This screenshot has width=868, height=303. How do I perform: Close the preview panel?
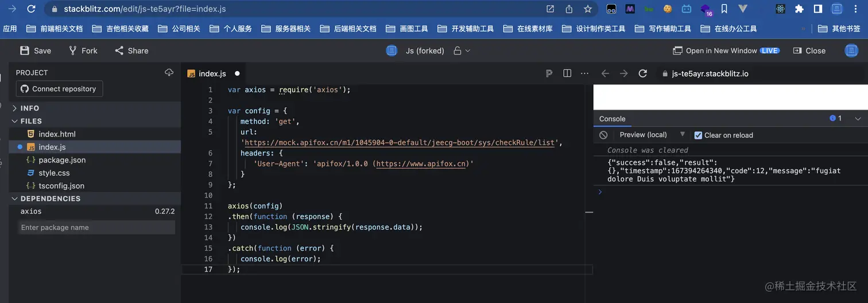(809, 50)
